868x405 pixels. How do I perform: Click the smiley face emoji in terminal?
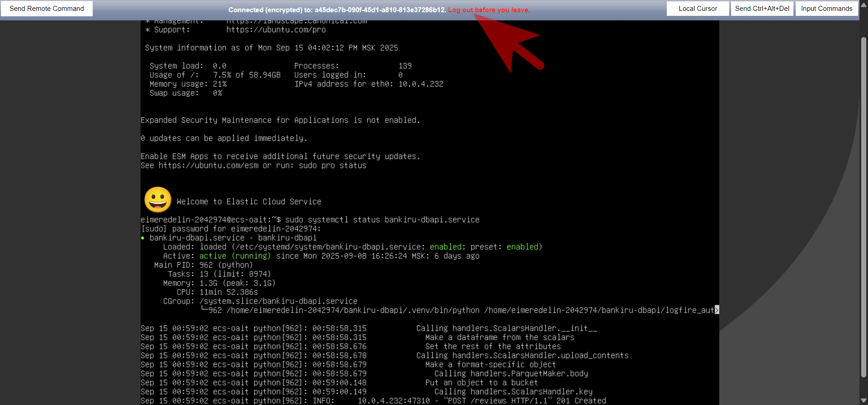(x=158, y=200)
